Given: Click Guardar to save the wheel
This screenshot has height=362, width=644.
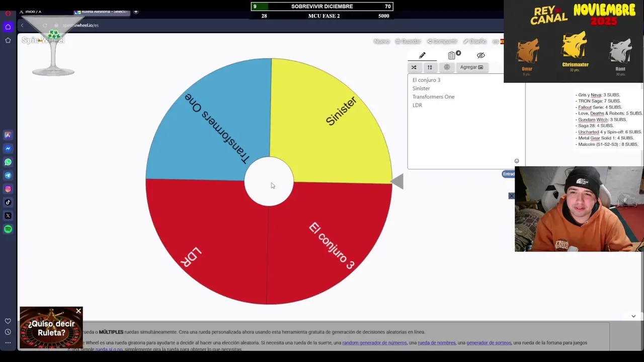Looking at the screenshot, I should point(408,41).
